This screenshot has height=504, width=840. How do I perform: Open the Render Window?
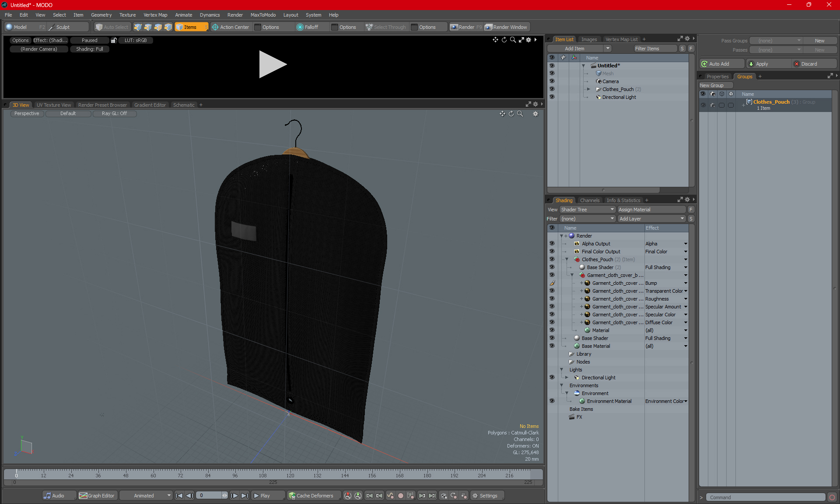507,27
